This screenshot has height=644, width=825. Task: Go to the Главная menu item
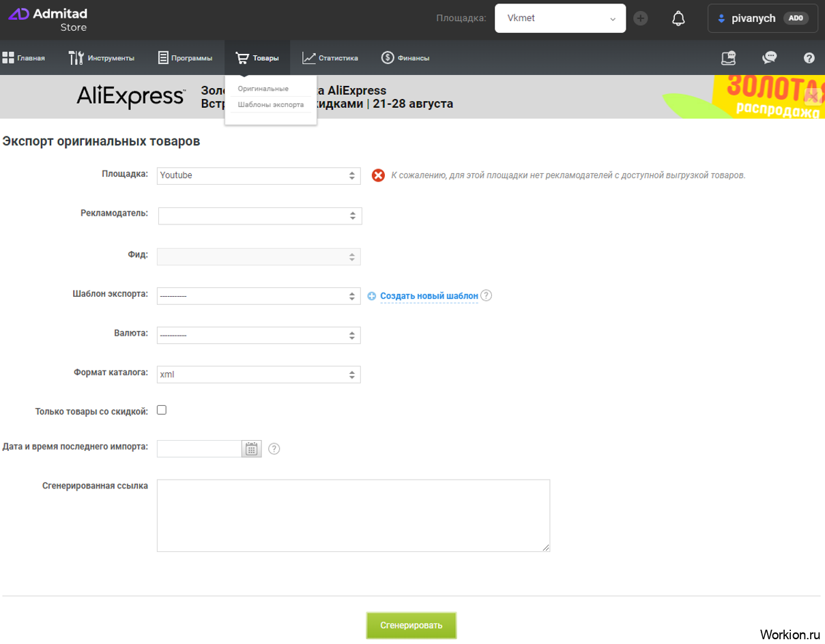click(24, 58)
